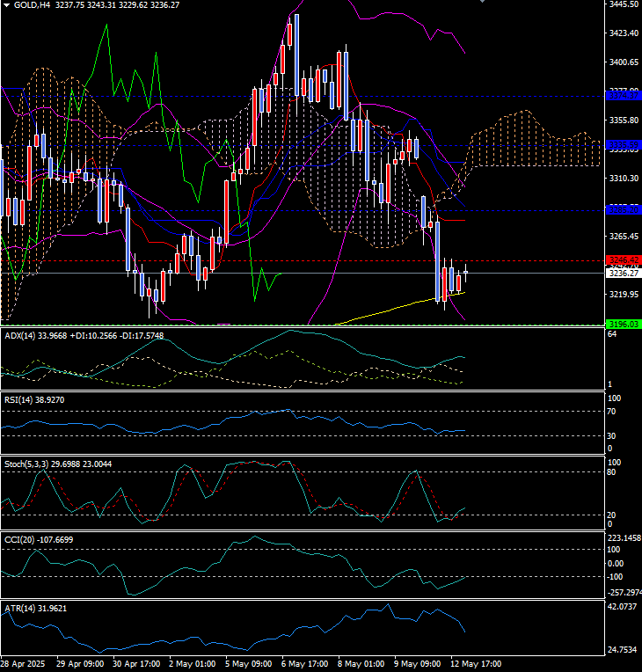Click the 3355.80 price scale value
642x672 pixels.
point(624,121)
